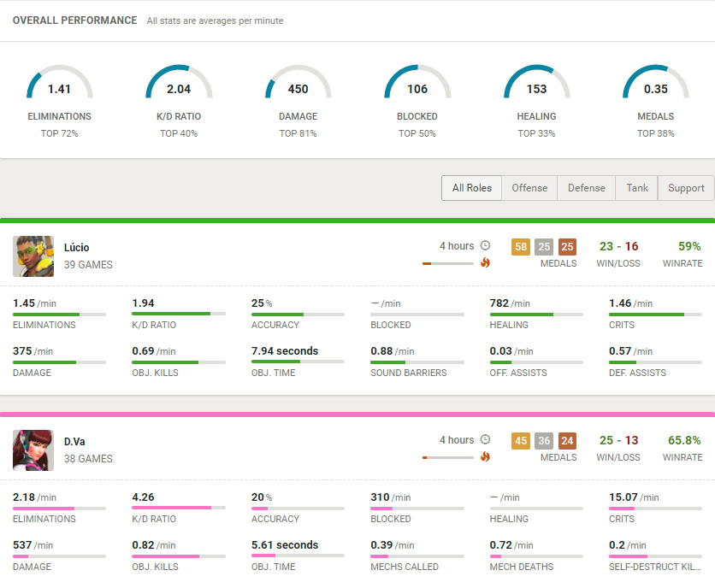The image size is (715, 588).
Task: Filter heroes by Defense role
Action: point(587,188)
